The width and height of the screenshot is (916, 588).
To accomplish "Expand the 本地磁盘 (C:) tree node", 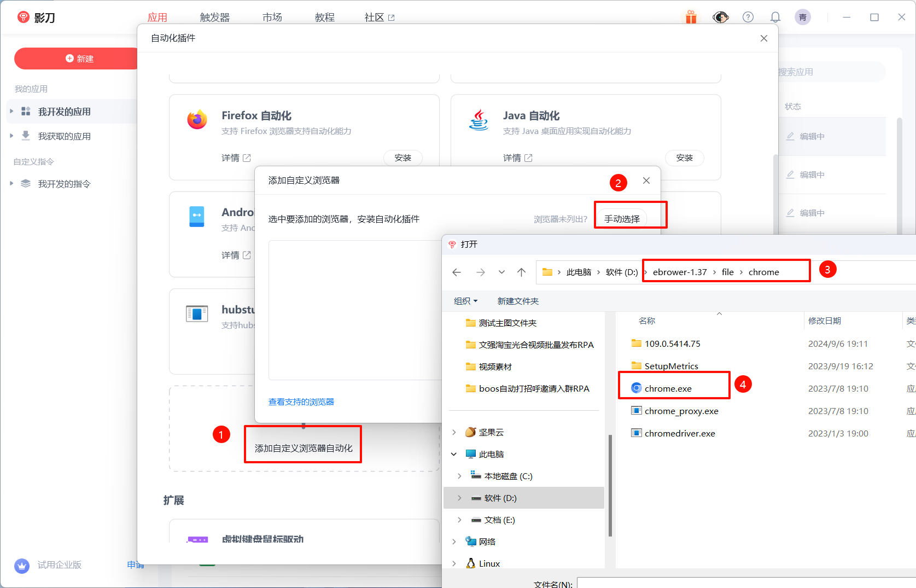I will (x=459, y=476).
